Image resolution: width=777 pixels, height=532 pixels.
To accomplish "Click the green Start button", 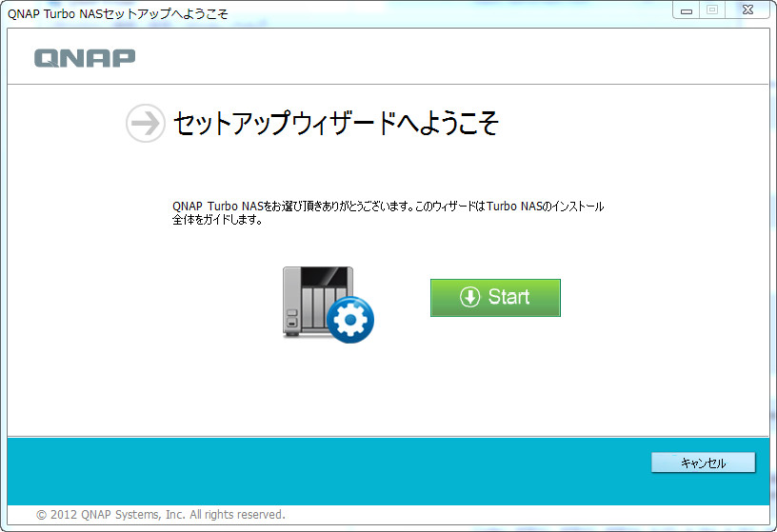I will (x=495, y=298).
